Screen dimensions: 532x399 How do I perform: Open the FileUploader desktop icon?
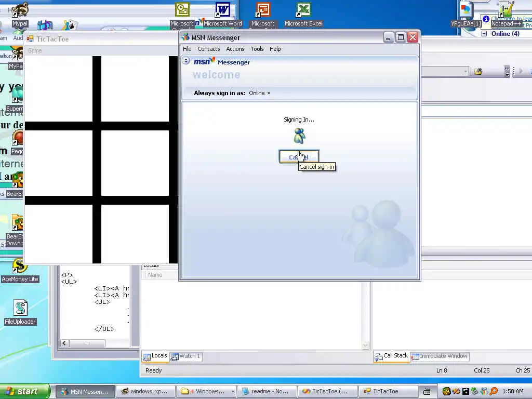click(20, 312)
